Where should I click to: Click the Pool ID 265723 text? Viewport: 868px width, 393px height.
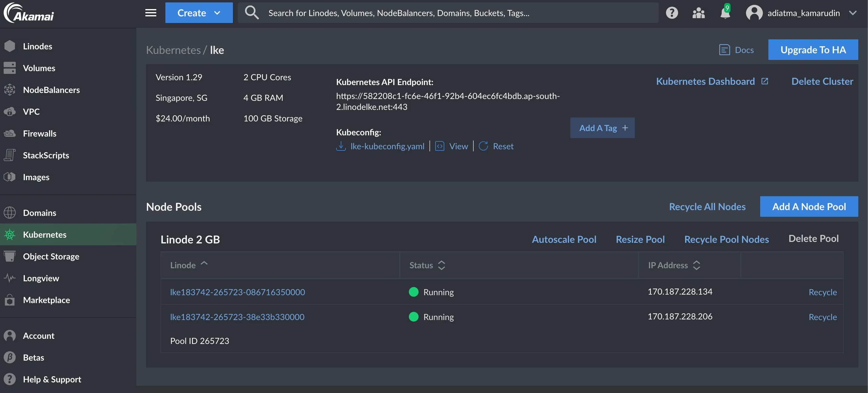[200, 341]
